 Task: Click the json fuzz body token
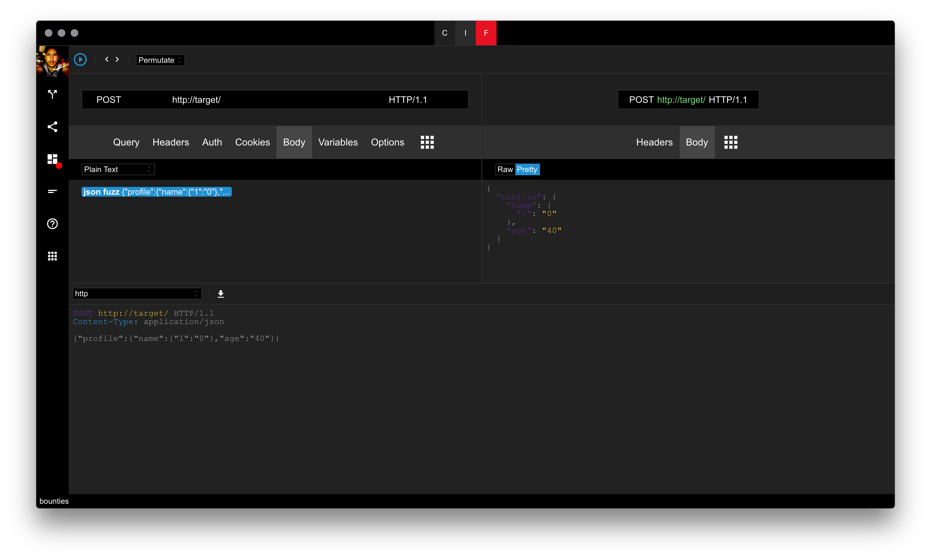(x=156, y=192)
